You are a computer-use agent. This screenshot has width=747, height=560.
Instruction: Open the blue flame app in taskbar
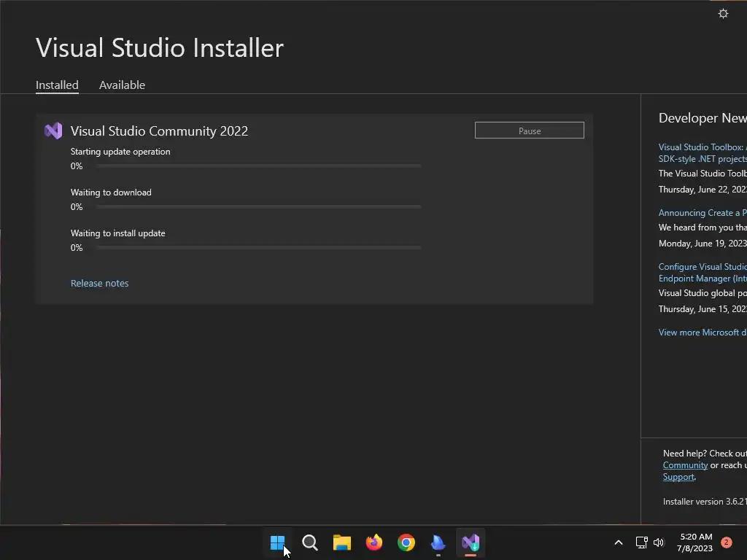pos(438,542)
